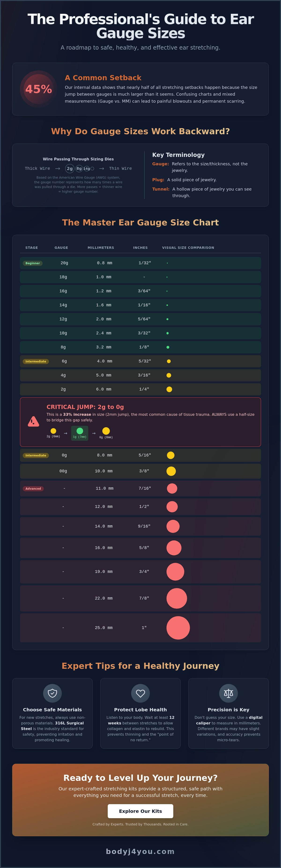Click the 0g (8mm) yellow dot in Critical Jump
Viewport: 281px width, 868px height.
(106, 431)
